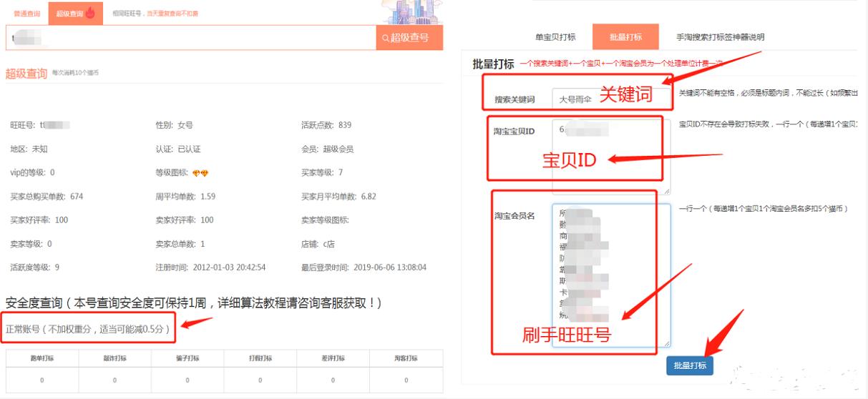Click the 买家总购买单数: 674 text
Viewport: 868px width, 399px height.
pos(47,197)
